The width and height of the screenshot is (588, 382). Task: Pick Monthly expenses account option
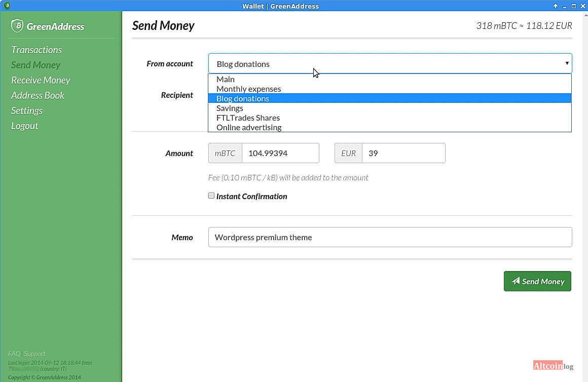coord(248,89)
